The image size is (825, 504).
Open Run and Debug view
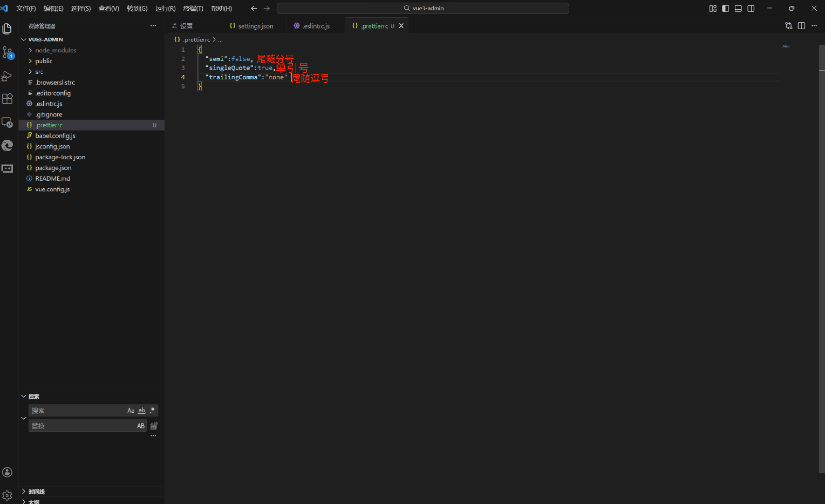(7, 76)
